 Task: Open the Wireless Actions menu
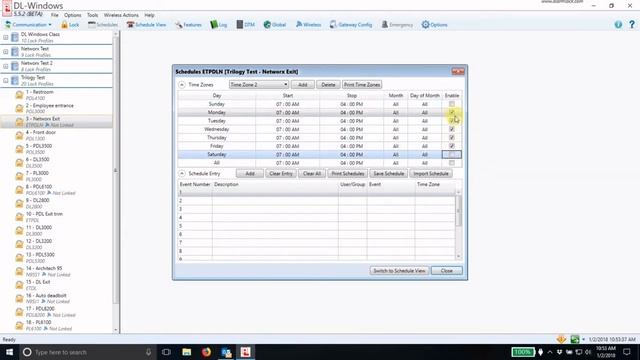click(x=121, y=15)
